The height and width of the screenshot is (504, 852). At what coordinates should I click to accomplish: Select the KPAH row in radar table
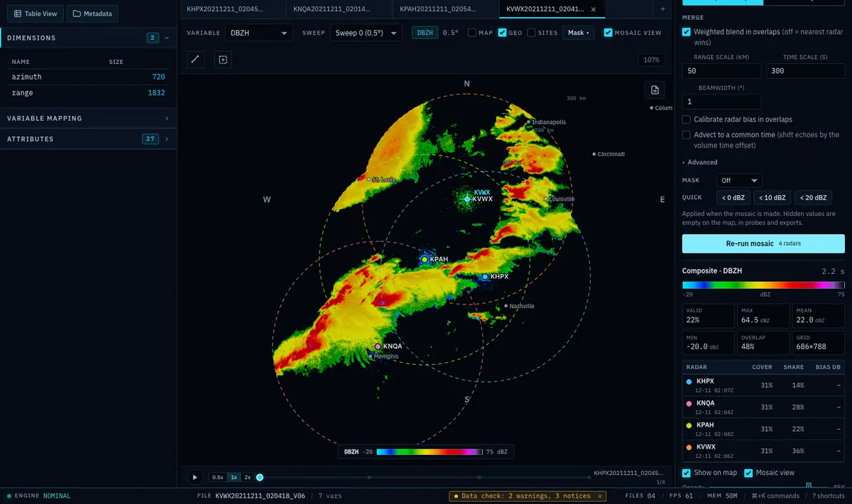coord(763,429)
